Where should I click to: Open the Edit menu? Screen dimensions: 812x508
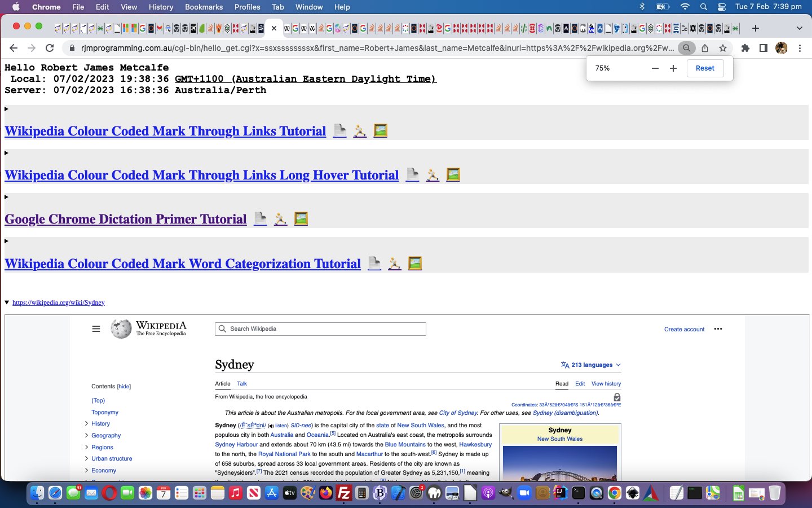(103, 7)
